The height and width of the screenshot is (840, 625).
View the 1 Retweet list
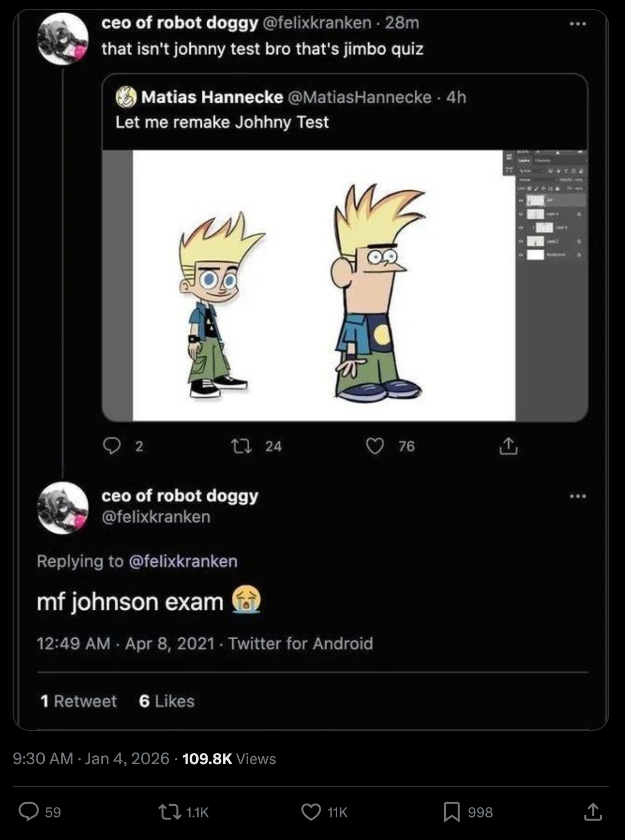click(79, 701)
